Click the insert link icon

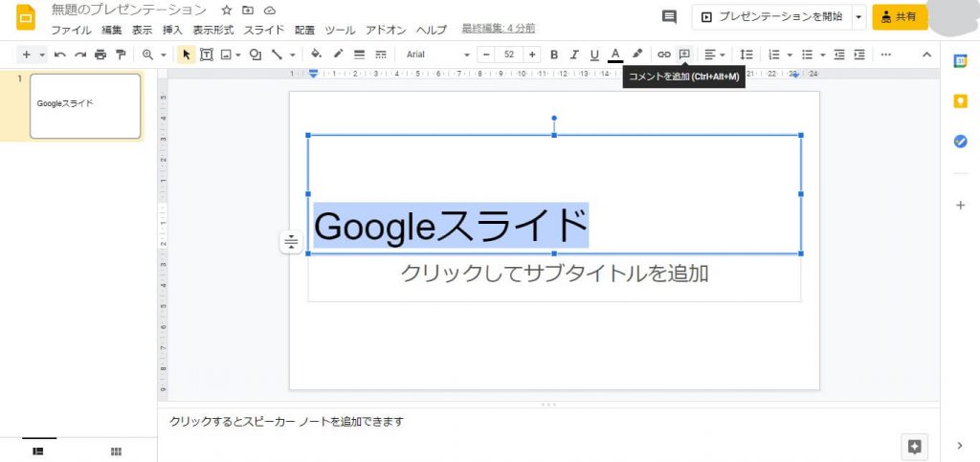pyautogui.click(x=664, y=55)
